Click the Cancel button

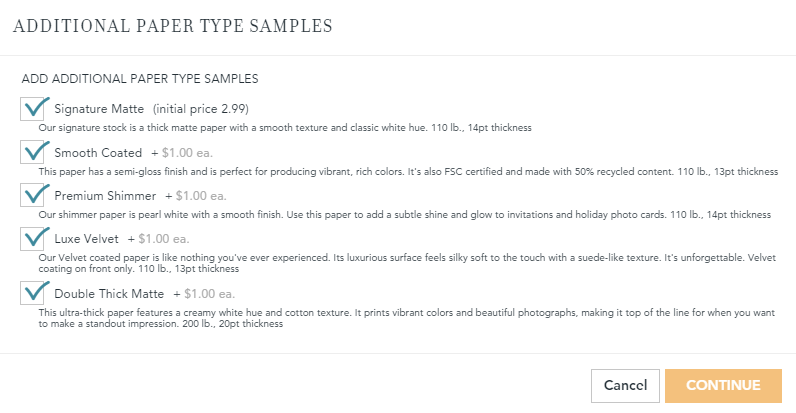pyautogui.click(x=625, y=386)
